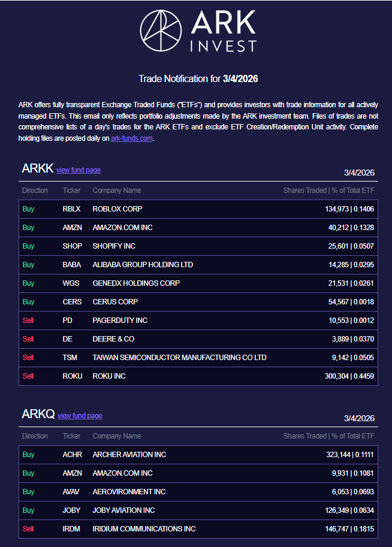Click Sell direction in the IRDM row
Screen dimensions: 392x547
[28, 529]
